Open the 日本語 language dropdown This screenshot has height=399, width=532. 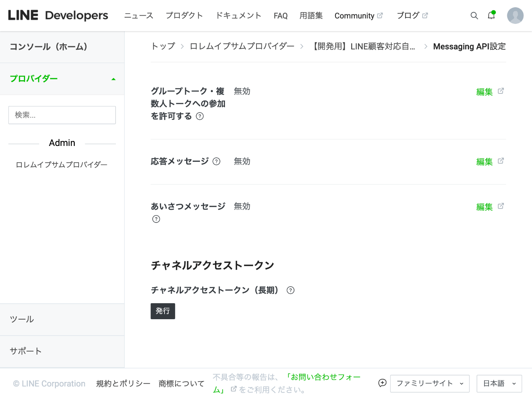499,384
